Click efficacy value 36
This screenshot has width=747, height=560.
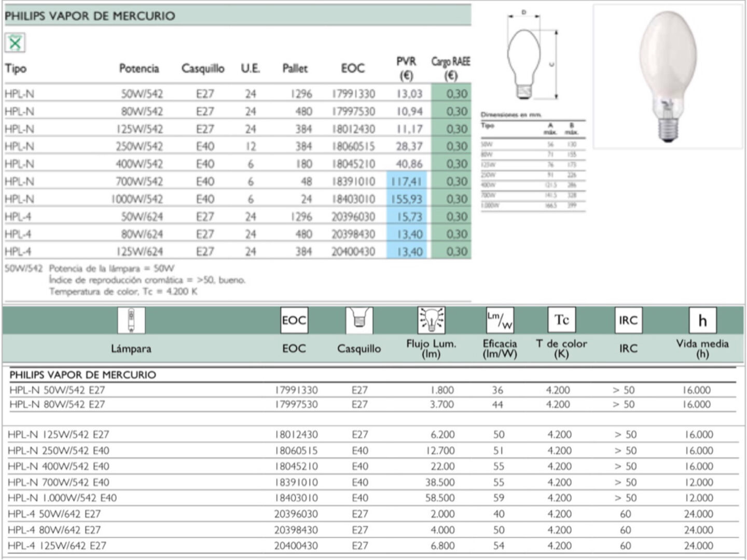click(497, 390)
